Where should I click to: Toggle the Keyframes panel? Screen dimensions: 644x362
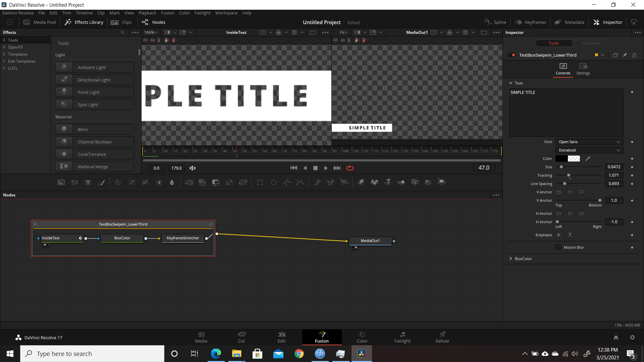531,22
